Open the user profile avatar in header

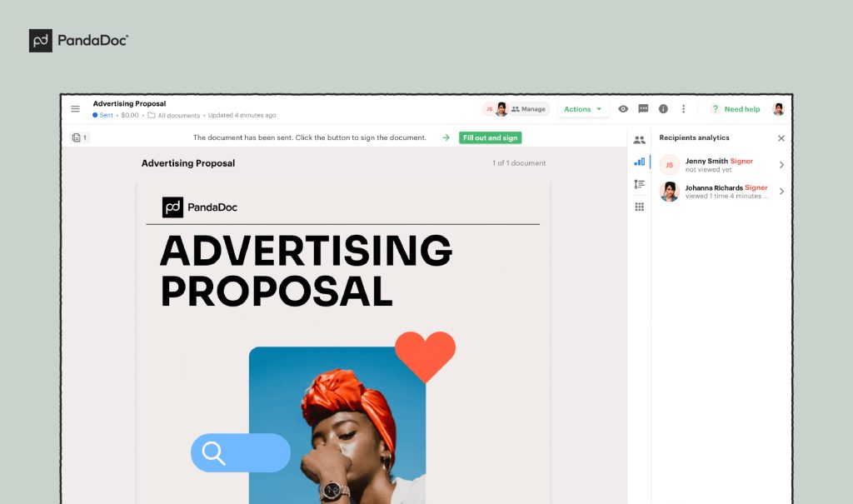(779, 109)
